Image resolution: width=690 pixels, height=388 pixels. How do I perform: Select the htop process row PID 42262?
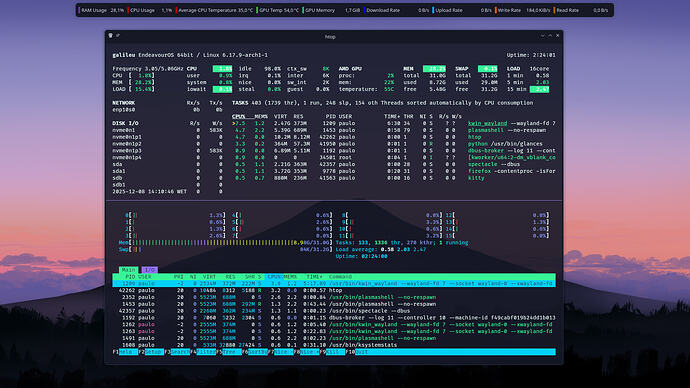(x=334, y=290)
